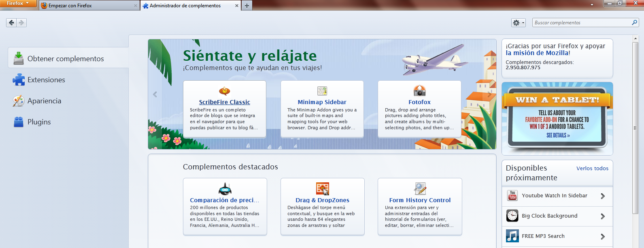Click the Fotofox camera icon
The height and width of the screenshot is (248, 644).
tap(419, 90)
